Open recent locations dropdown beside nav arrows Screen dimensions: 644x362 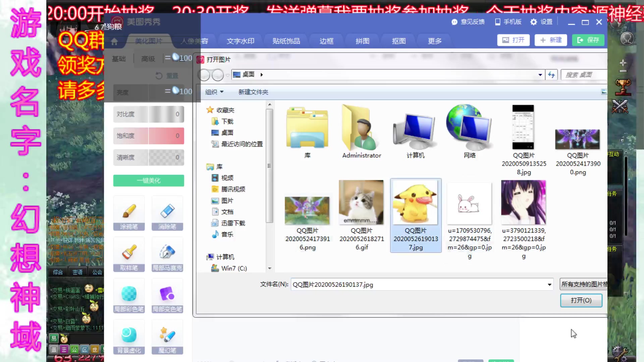227,75
